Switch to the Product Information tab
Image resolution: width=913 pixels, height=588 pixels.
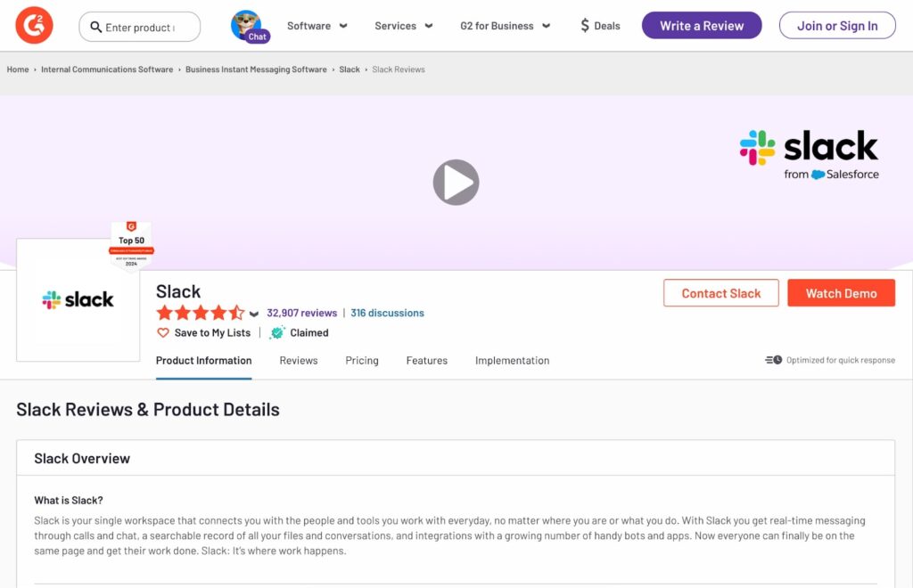click(x=204, y=361)
